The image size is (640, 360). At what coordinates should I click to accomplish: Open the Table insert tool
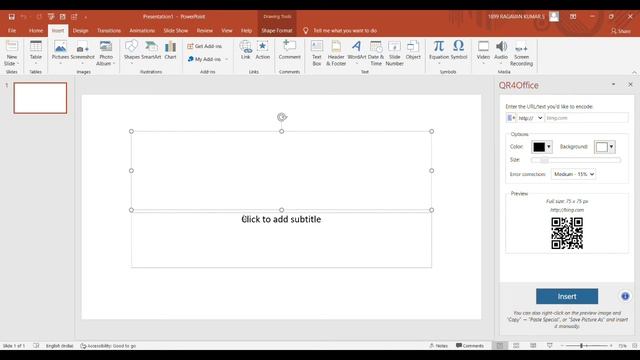(36, 52)
